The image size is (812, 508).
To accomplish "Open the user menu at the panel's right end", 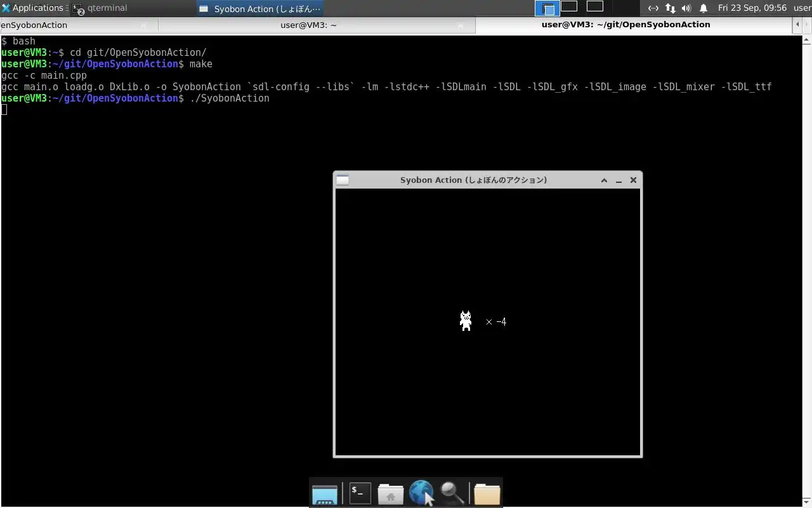I will click(x=802, y=8).
